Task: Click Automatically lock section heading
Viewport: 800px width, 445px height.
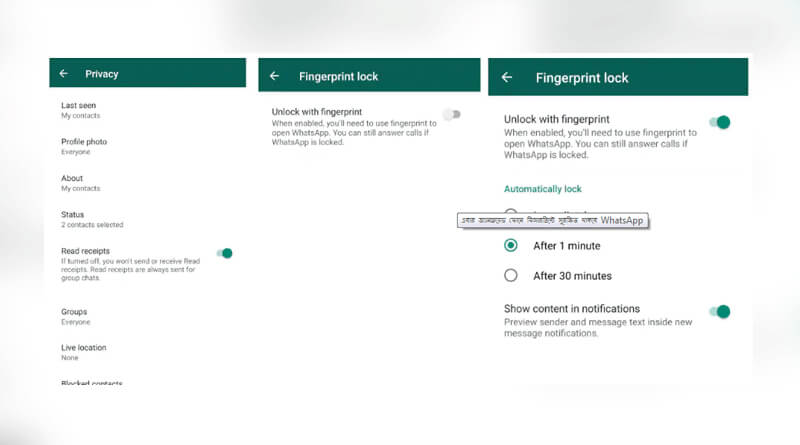Action: [x=542, y=189]
